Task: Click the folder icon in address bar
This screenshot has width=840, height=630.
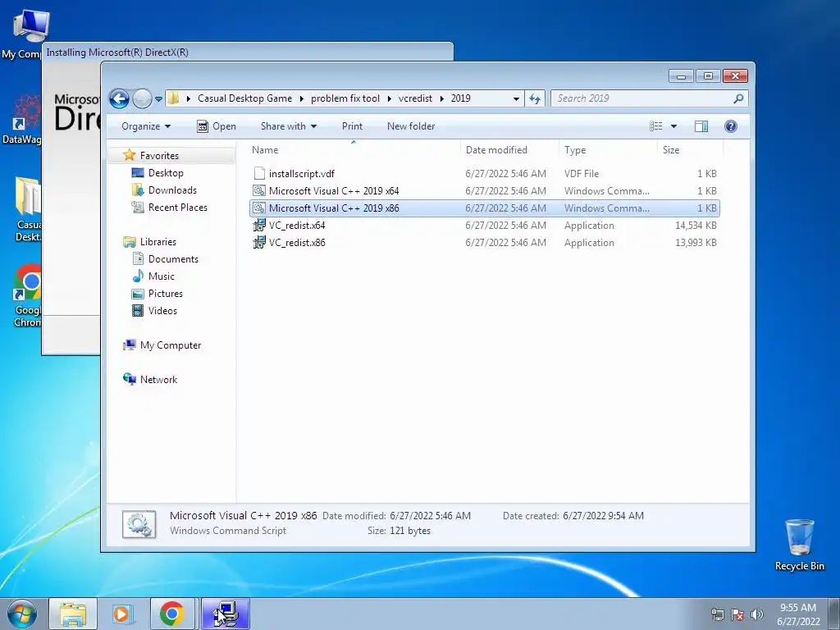Action: (x=173, y=98)
